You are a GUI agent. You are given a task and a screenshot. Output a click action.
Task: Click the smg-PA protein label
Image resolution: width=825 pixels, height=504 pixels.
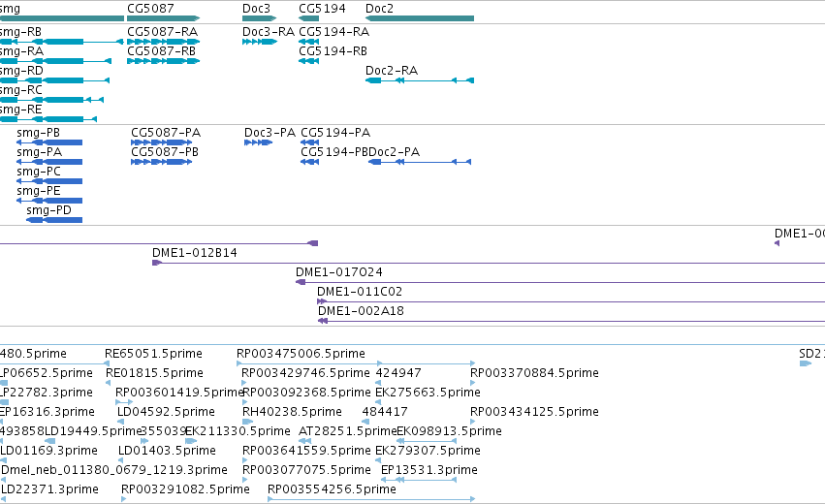pyautogui.click(x=40, y=152)
